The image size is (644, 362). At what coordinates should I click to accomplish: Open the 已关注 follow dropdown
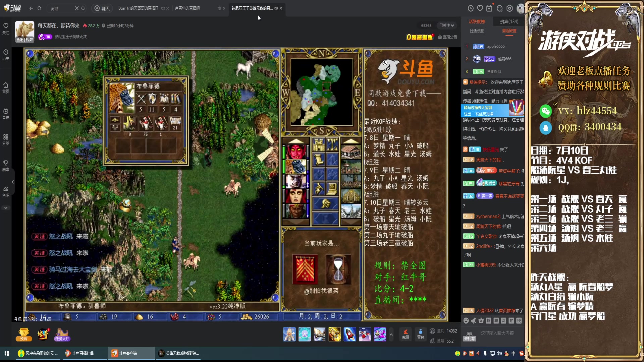click(446, 25)
